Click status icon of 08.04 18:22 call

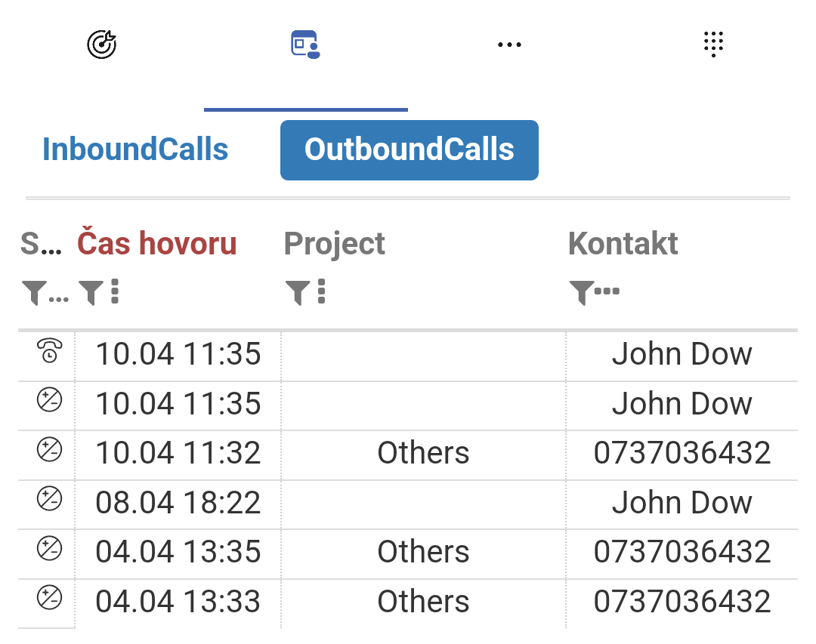coord(49,499)
